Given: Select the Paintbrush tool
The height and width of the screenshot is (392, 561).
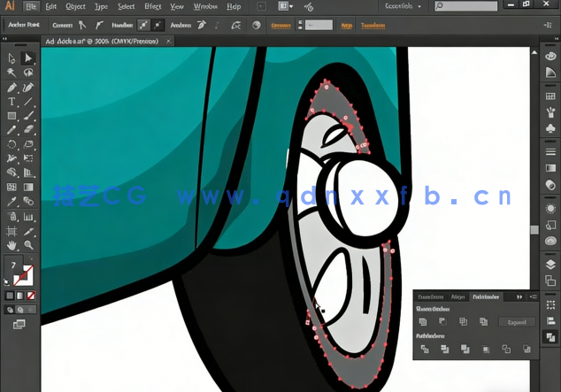Looking at the screenshot, I should 28,116.
